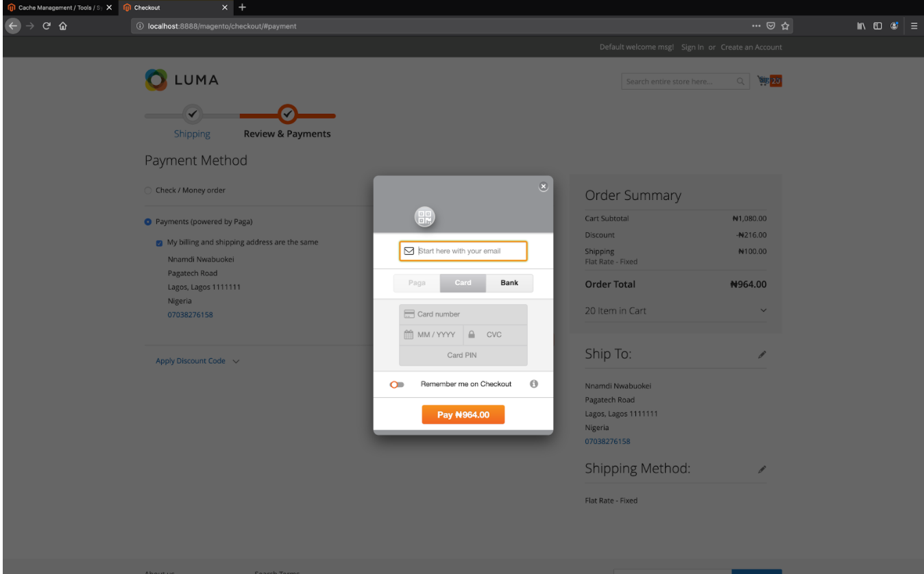
Task: Click the store search magnifier icon
Action: [x=740, y=82]
